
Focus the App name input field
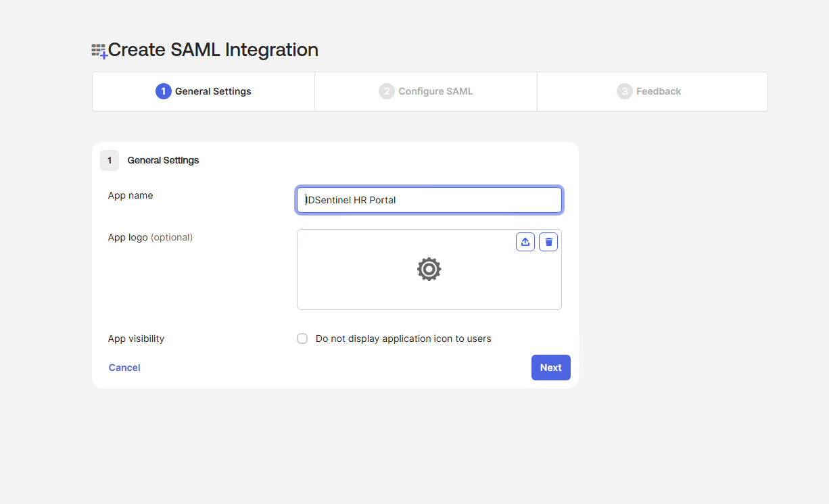[x=429, y=200]
